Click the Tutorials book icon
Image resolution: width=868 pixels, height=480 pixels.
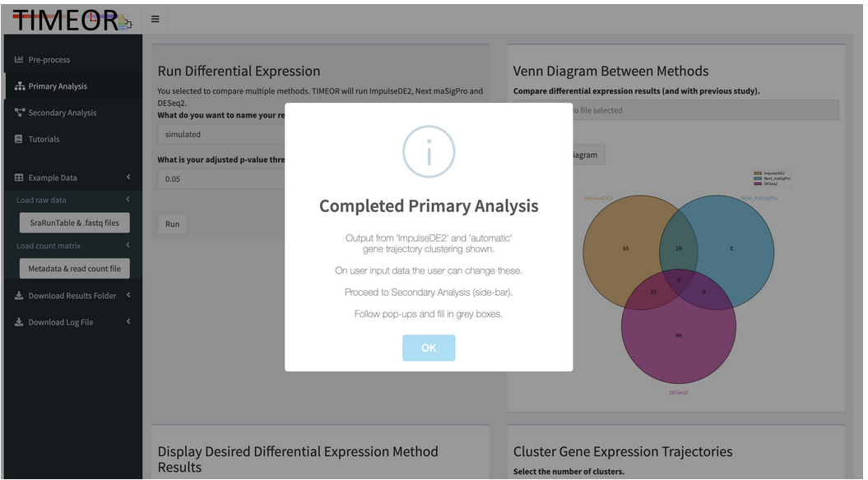19,139
